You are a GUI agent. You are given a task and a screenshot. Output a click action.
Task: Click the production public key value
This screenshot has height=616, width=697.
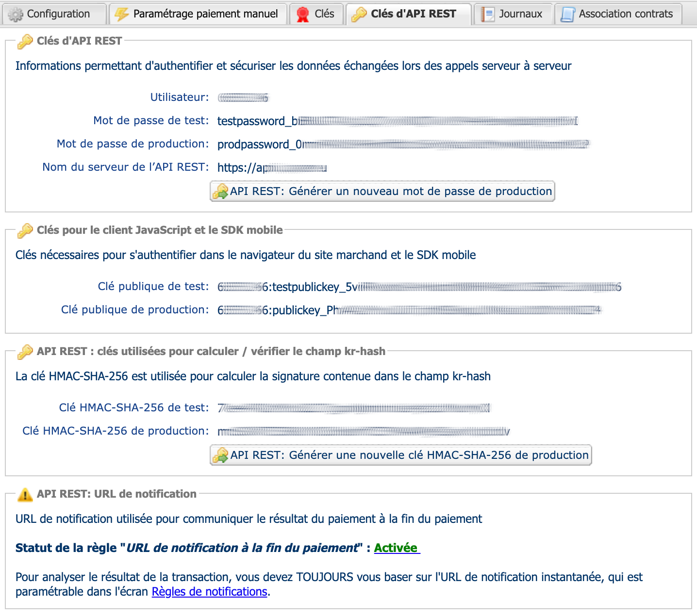(409, 310)
